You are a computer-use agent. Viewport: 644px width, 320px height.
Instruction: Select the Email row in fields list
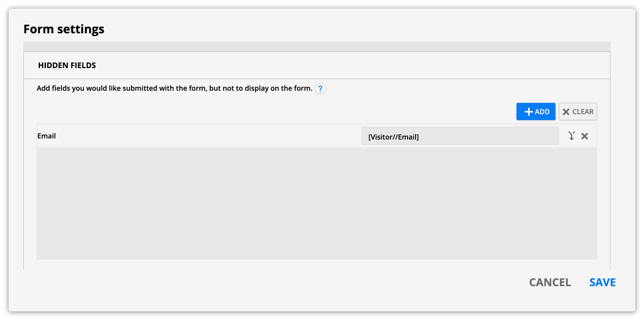(317, 136)
